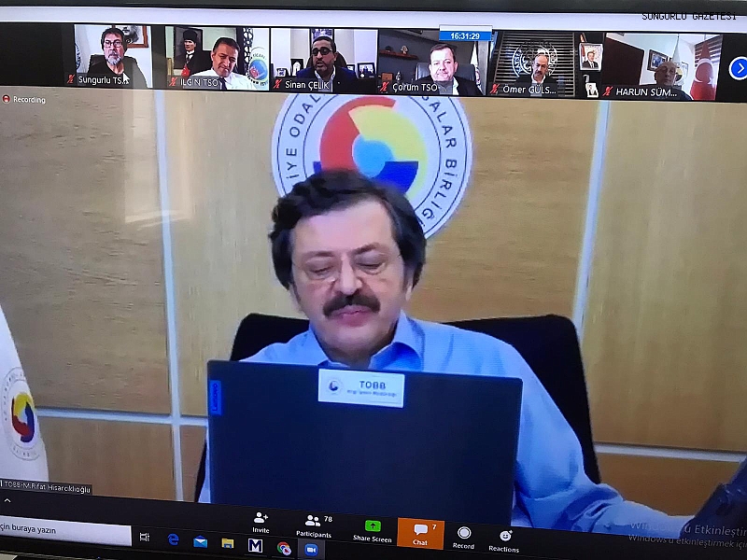This screenshot has height=560, width=747.
Task: Open the Invite participants button
Action: coord(261,523)
